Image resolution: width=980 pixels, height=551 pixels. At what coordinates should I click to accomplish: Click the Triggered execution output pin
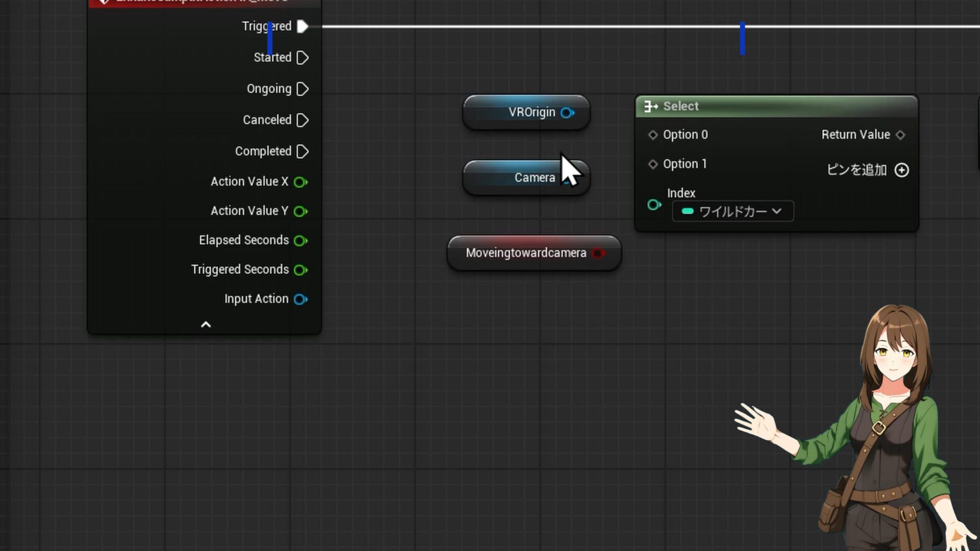[302, 27]
